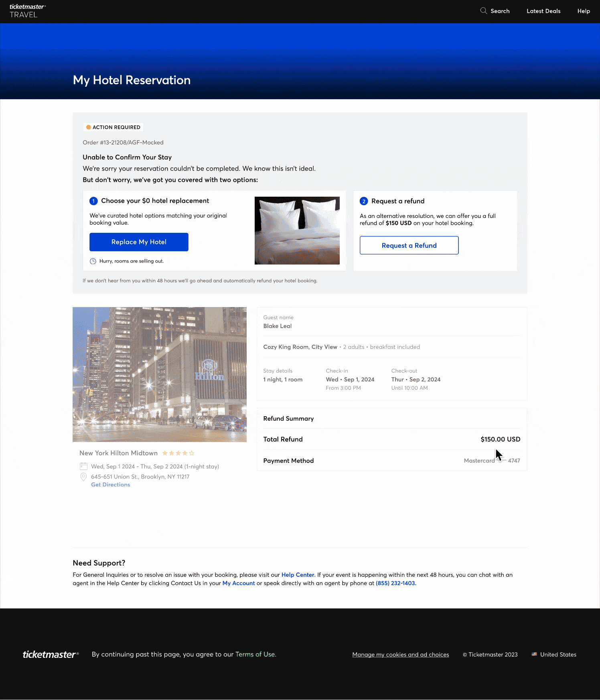Image resolution: width=600 pixels, height=700 pixels.
Task: Click the calendar icon next to stay dates
Action: tap(83, 466)
